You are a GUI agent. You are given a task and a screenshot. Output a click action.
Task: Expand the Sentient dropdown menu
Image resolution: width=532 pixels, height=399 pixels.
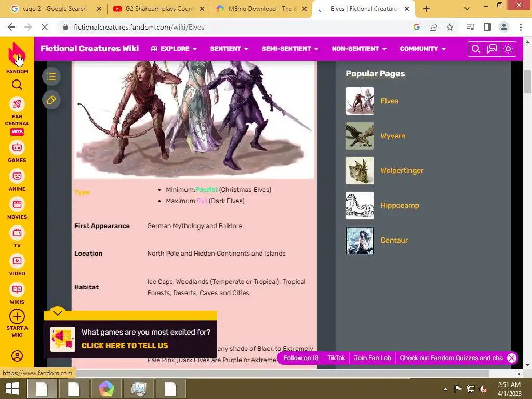[x=229, y=49]
